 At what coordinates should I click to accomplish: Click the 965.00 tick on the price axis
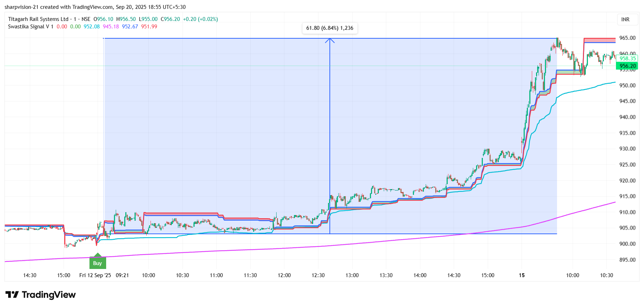pyautogui.click(x=627, y=38)
